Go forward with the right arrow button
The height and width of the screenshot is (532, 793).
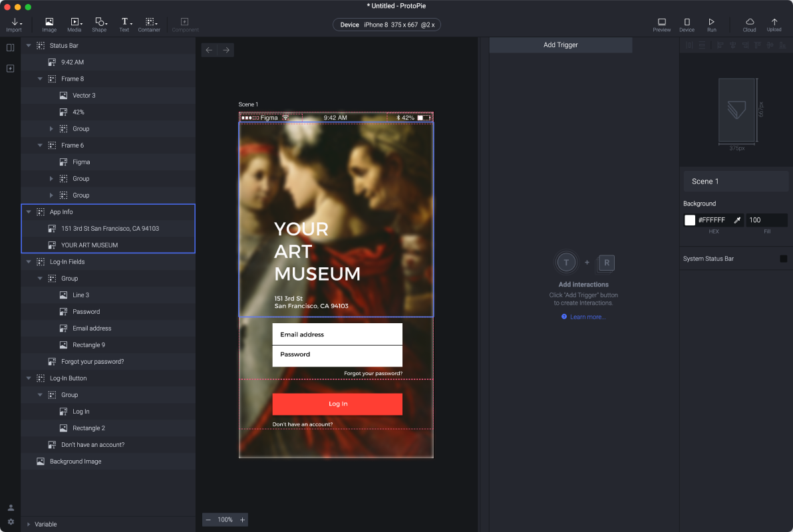[226, 50]
